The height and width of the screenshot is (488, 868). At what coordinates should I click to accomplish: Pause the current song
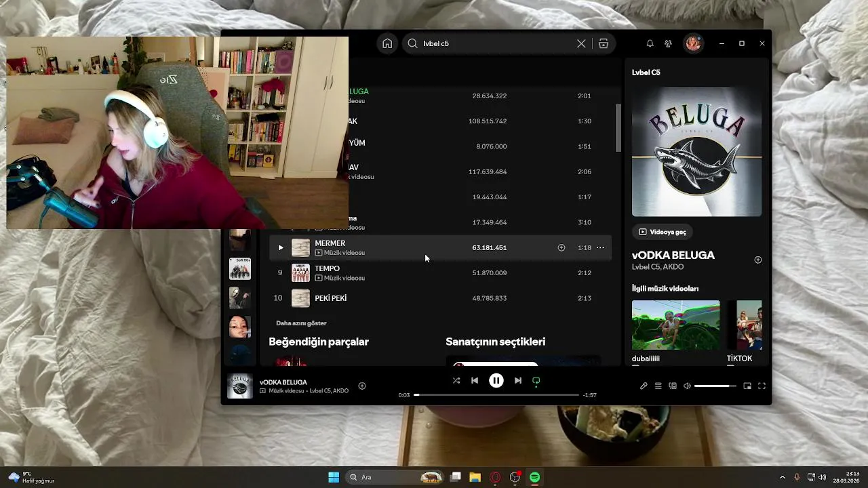(x=496, y=380)
